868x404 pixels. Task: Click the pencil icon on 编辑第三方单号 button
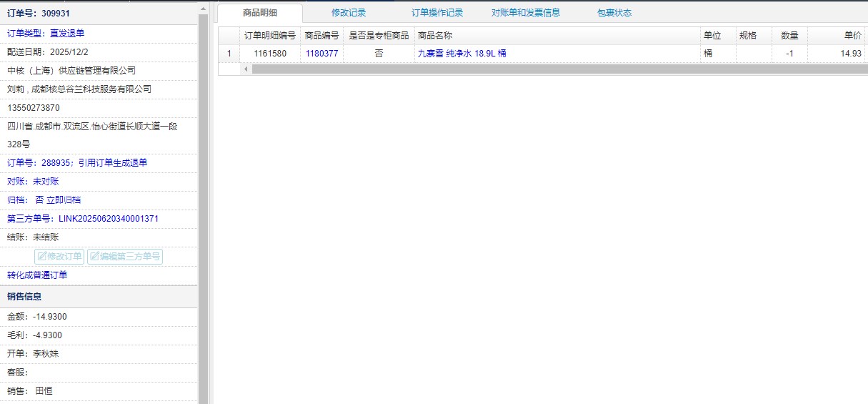coord(95,257)
